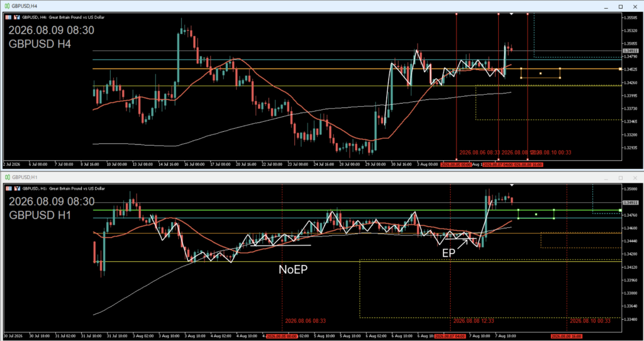Select H1 time marker 2026.08.08 16:00
Viewport: 644px width, 341px height.
tap(567, 336)
